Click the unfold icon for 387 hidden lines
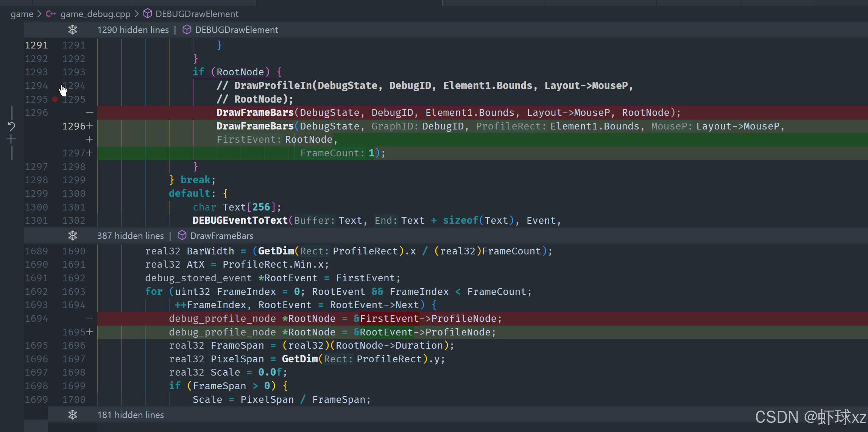This screenshot has width=868, height=432. click(73, 235)
